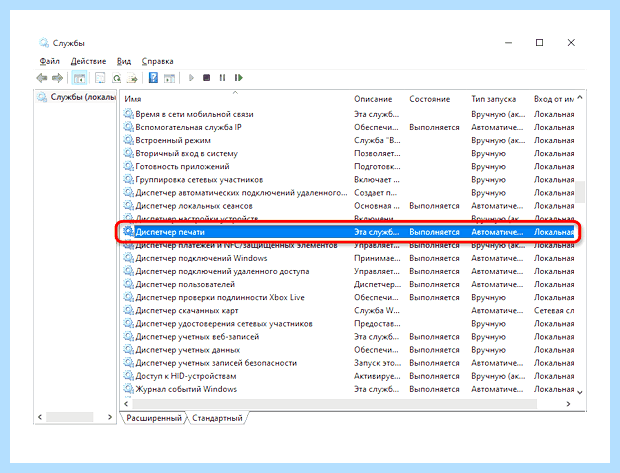Sort by the Вход от имени column header
Viewport: 620px width, 473px height.
(x=553, y=99)
